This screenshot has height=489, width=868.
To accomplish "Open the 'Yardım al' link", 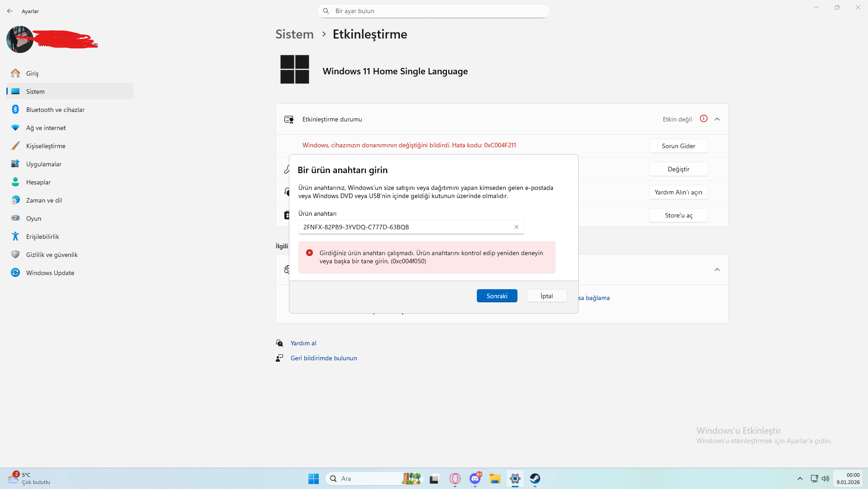I will (303, 343).
